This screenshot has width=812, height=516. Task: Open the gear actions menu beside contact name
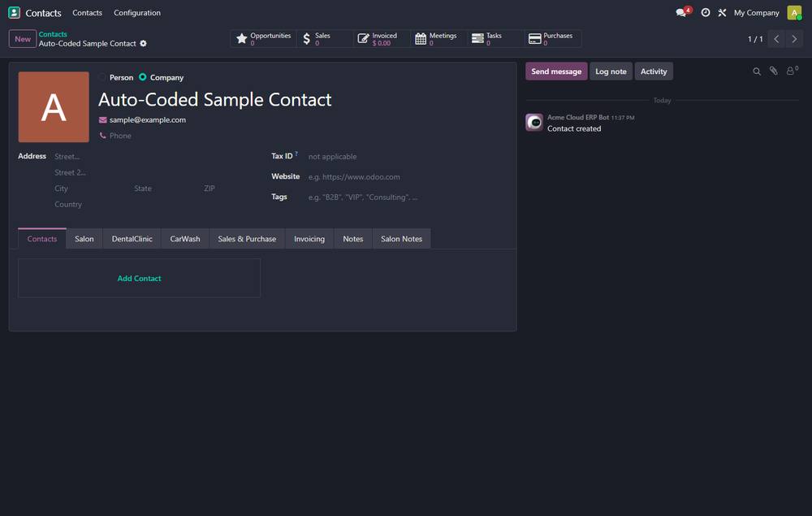(x=144, y=44)
